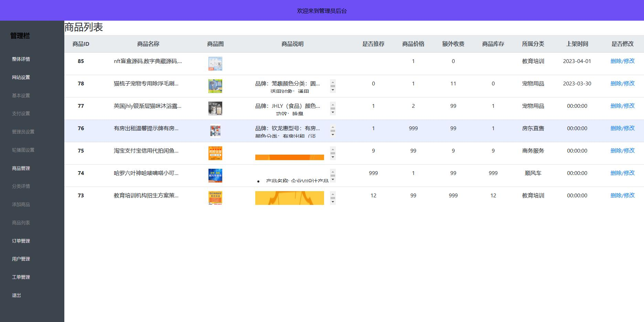
Task: Click down arrow of product 74 description scrollbar
Action: (x=333, y=180)
